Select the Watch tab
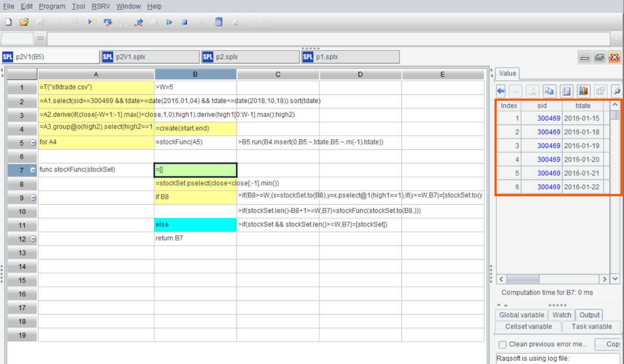The height and width of the screenshot is (364, 624). click(x=562, y=315)
